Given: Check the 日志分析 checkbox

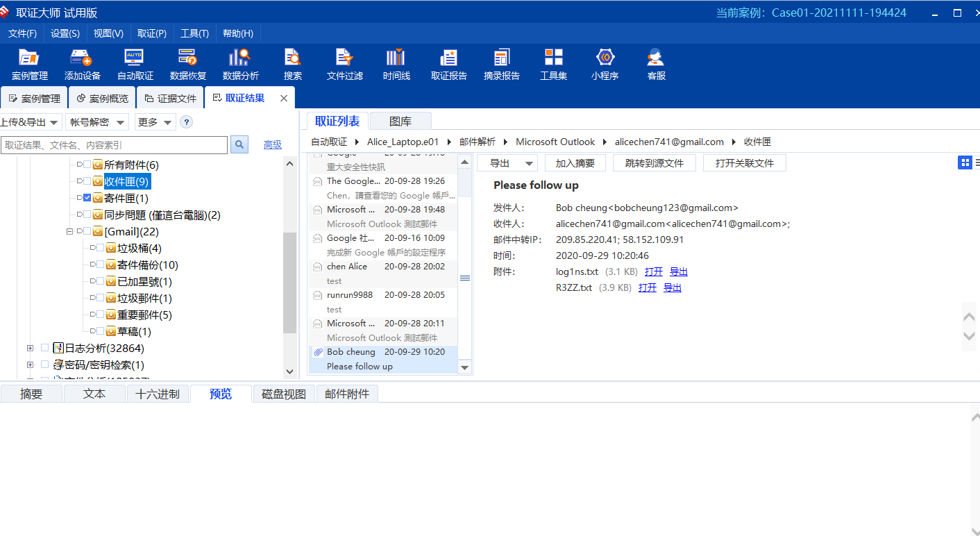Looking at the screenshot, I should (44, 348).
